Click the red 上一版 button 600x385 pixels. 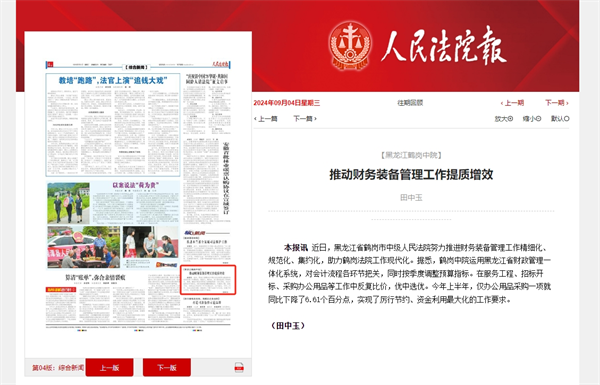(109, 367)
